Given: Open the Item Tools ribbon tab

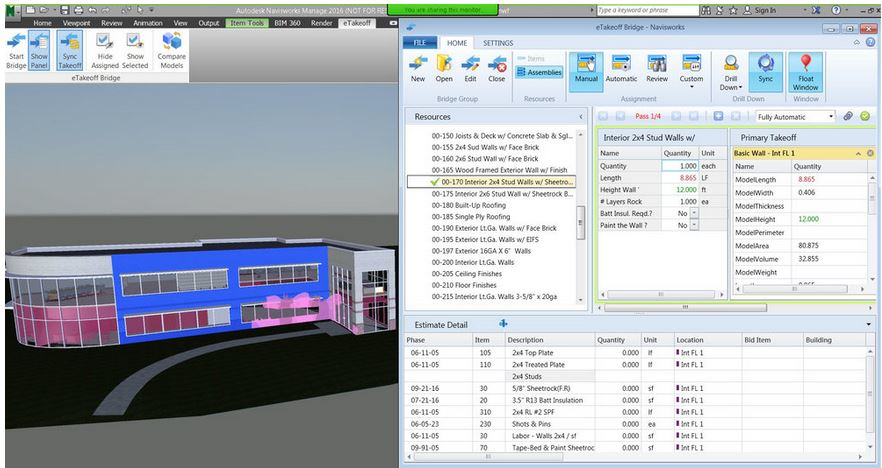Looking at the screenshot, I should coord(247,23).
